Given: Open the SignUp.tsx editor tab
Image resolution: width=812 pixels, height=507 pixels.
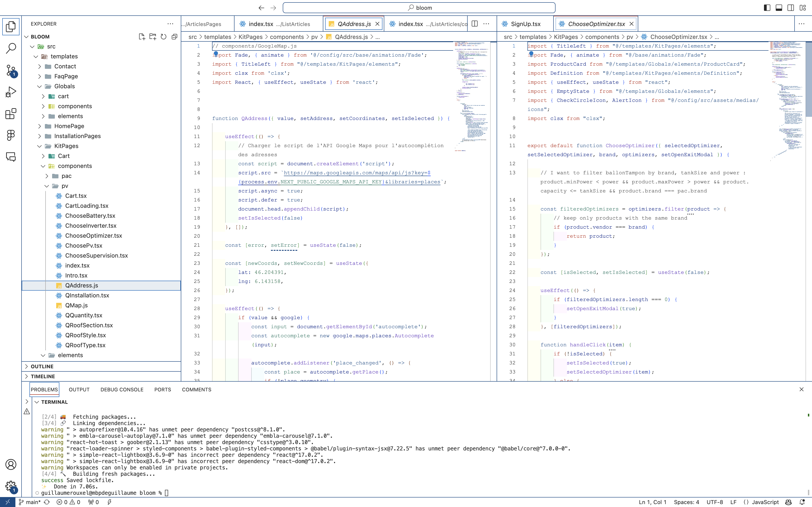Looking at the screenshot, I should click(x=525, y=24).
